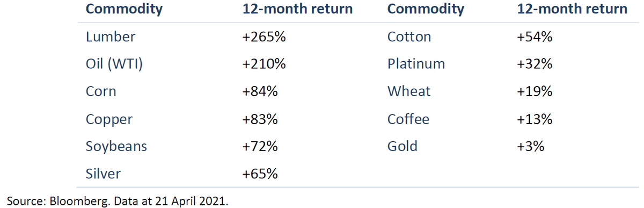
Task: Click the right Commodity column header
Action: tap(426, 9)
